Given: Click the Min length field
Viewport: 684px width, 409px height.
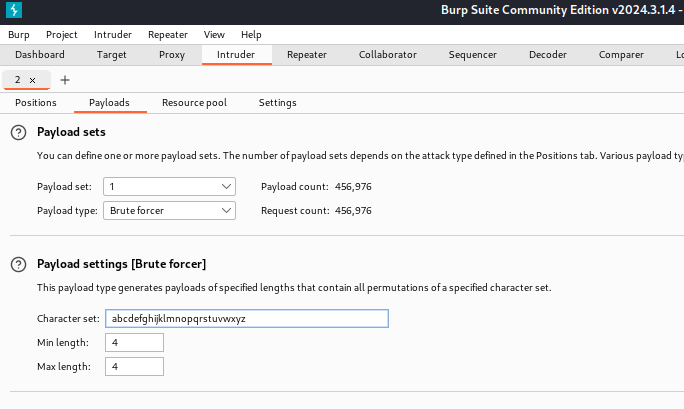Looking at the screenshot, I should click(x=134, y=343).
